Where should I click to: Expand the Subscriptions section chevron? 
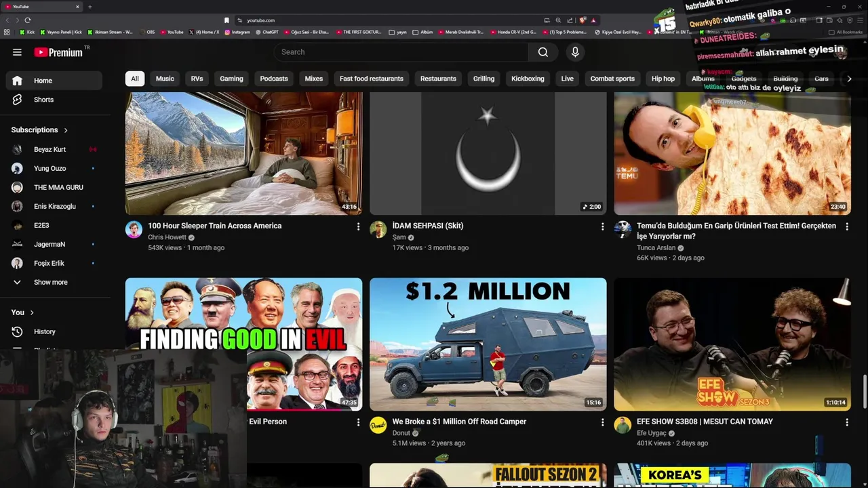click(x=66, y=130)
